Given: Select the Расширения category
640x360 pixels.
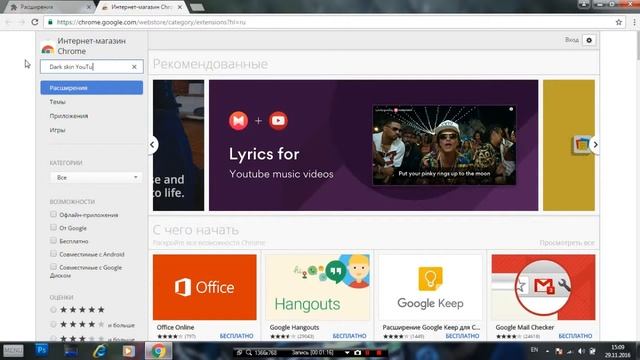Looking at the screenshot, I should 91,88.
